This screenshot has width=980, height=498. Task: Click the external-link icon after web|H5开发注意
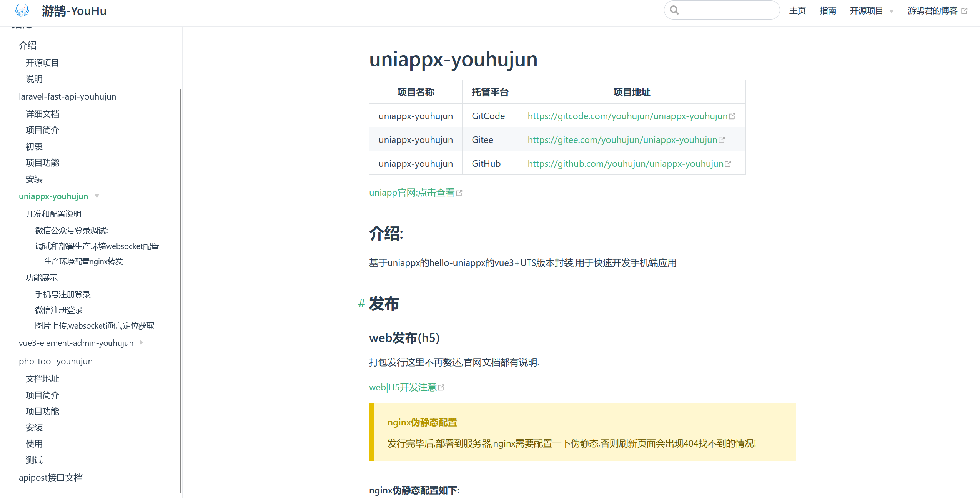441,388
